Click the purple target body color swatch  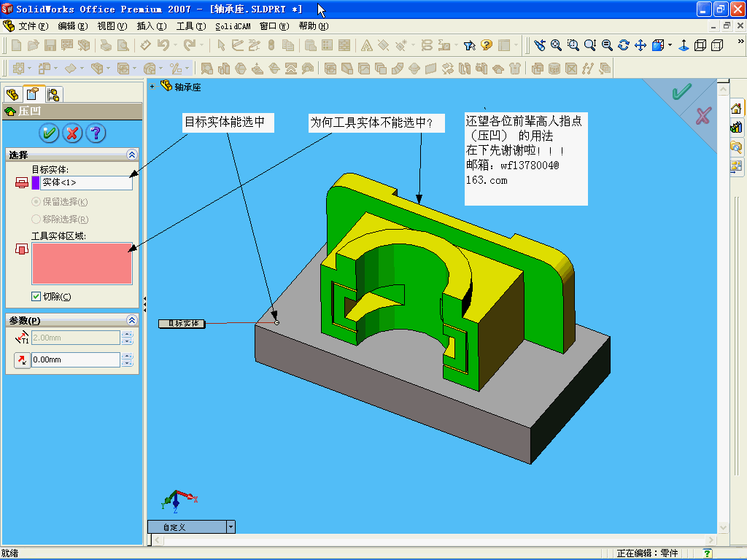click(x=36, y=183)
